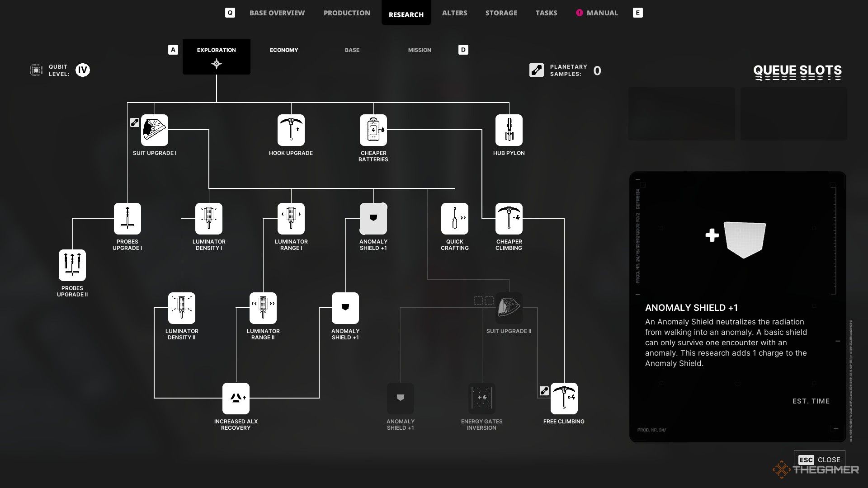Screen dimensions: 868x488
Task: Select the second empty queue slot
Action: pos(793,114)
